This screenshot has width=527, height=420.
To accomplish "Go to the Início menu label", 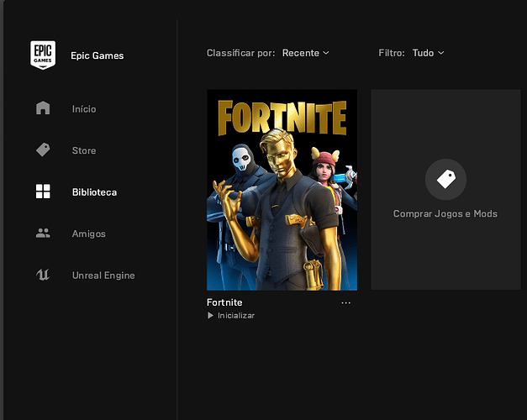I will tap(84, 109).
